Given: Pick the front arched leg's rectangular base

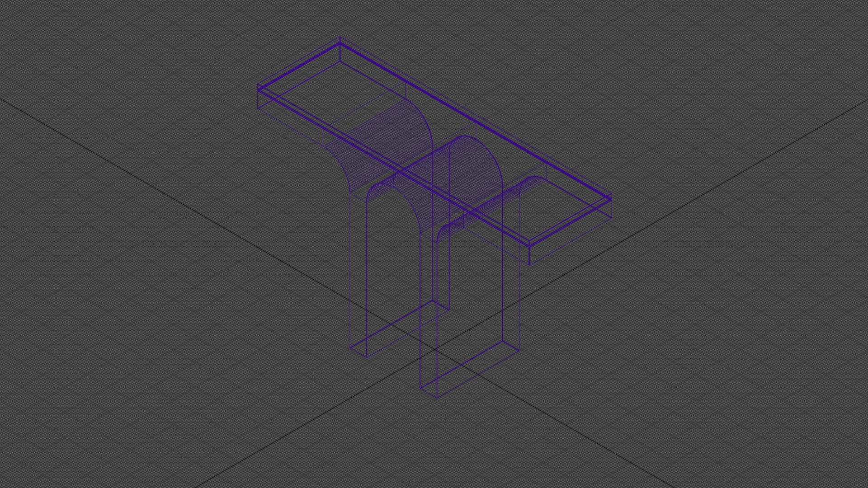Looking at the screenshot, I should 470,369.
